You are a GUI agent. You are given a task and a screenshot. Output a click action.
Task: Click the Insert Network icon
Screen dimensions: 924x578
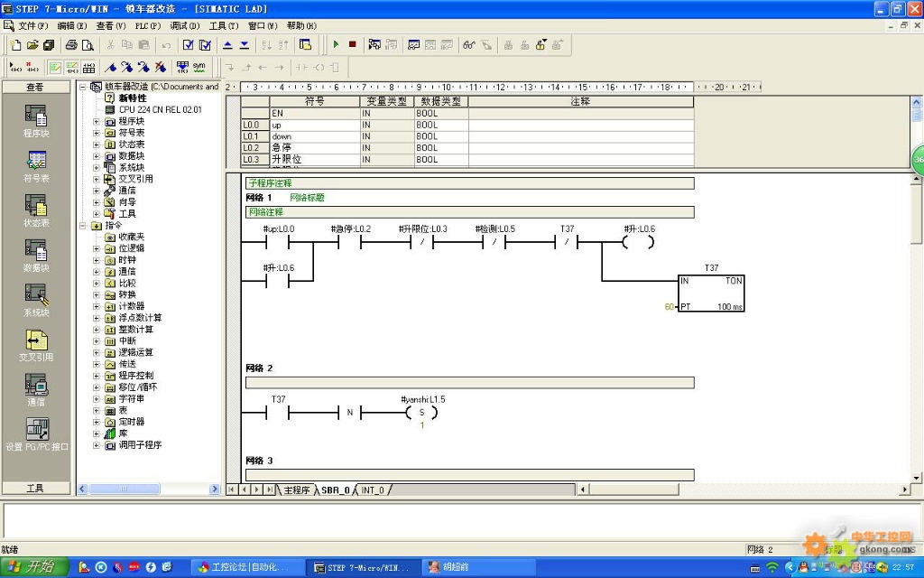tap(16, 68)
